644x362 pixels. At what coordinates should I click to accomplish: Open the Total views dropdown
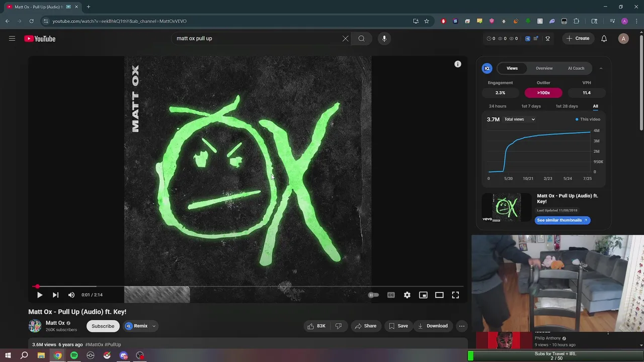tap(520, 120)
